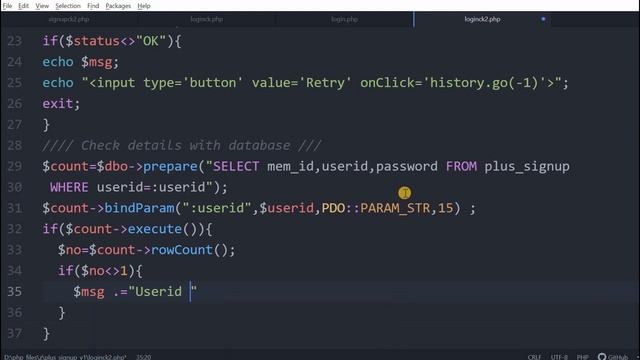Click line number 31 in gutter
This screenshot has height=360, width=640.
(x=15, y=208)
